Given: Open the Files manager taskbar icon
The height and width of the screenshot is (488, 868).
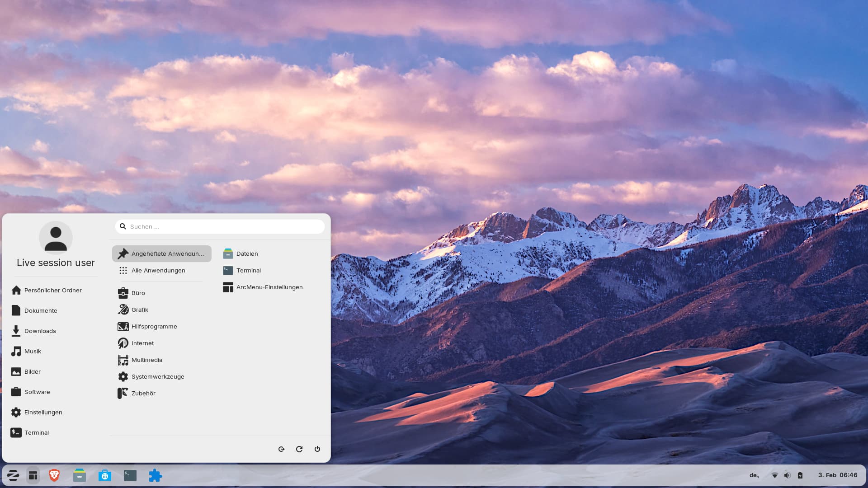Looking at the screenshot, I should [80, 475].
